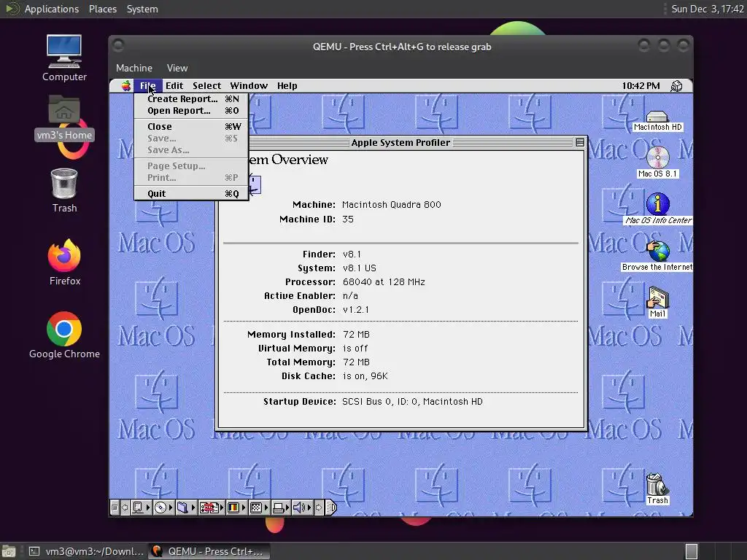Viewport: 747px width, 560px height.
Task: Open the Applications menu in top panel
Action: pyautogui.click(x=52, y=9)
